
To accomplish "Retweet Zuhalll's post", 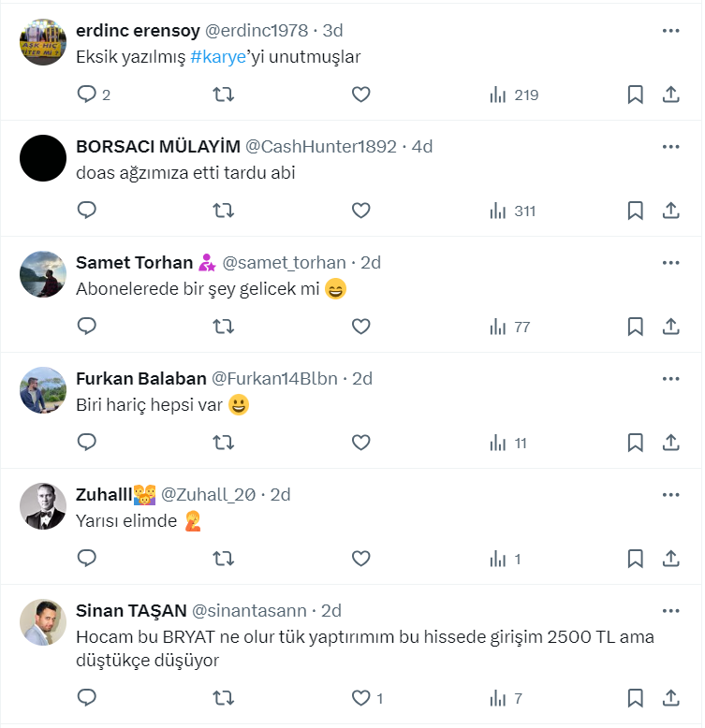I will pos(224,559).
